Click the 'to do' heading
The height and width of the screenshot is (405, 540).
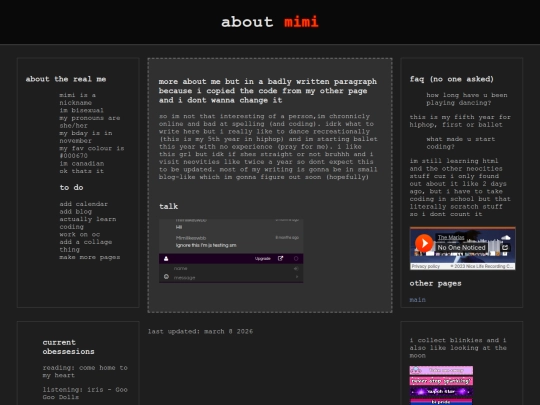(x=71, y=187)
